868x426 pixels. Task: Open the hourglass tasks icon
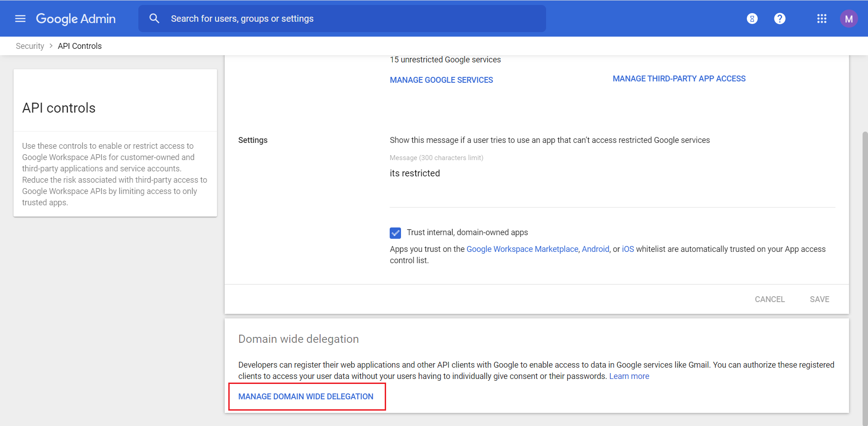click(752, 19)
